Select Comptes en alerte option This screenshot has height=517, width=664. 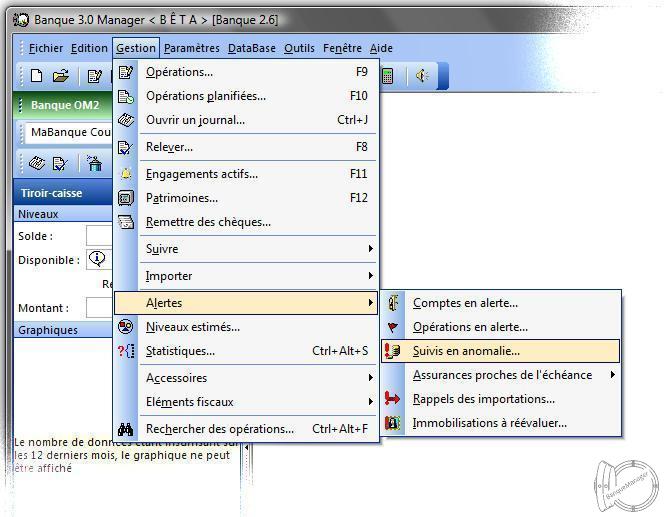coord(465,303)
